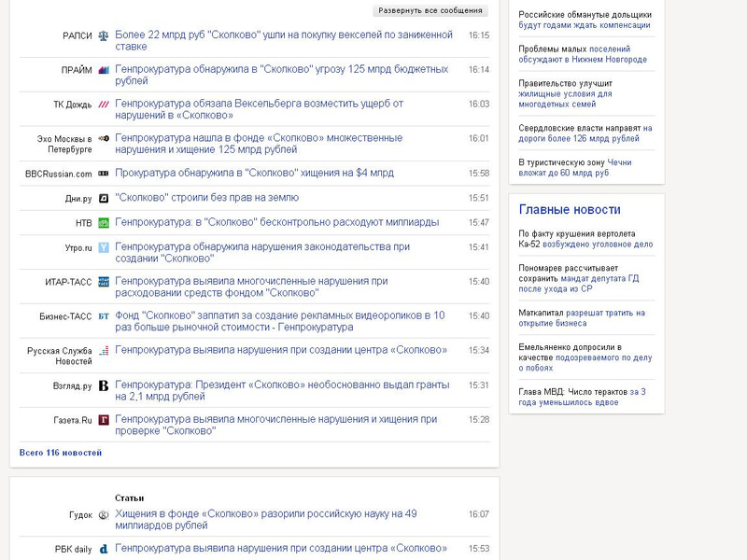Open Гудок article about 49 миллиардов рублей

(x=266, y=520)
